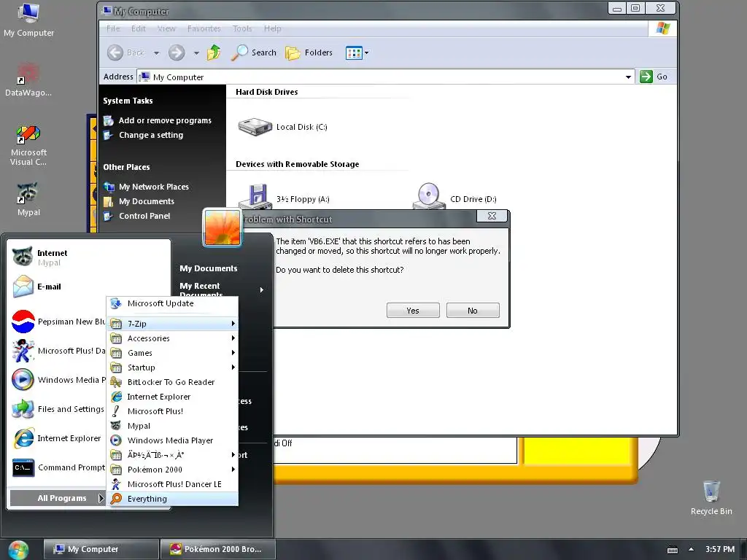
Task: Open the File menu
Action: tap(113, 28)
